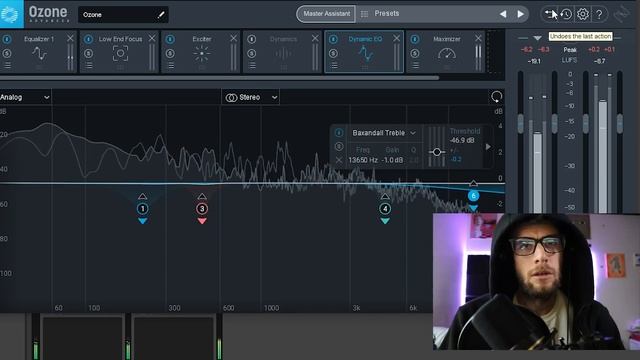This screenshot has height=360, width=640.
Task: Open the undo History clock icon
Action: (566, 14)
